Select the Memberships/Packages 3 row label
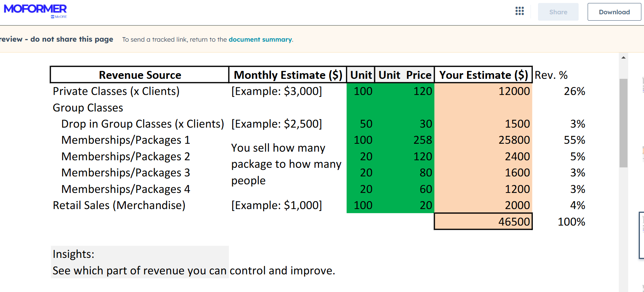Image resolution: width=644 pixels, height=292 pixels. tap(125, 173)
